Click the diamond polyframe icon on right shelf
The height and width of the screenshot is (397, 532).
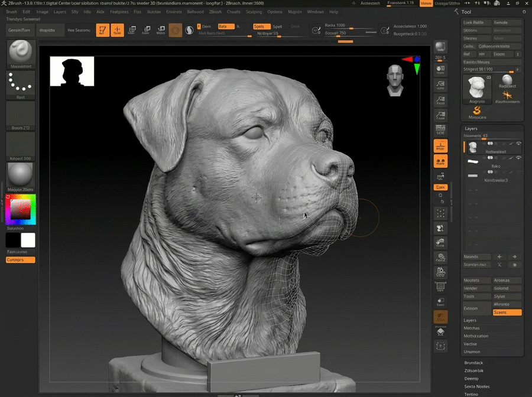click(x=440, y=331)
